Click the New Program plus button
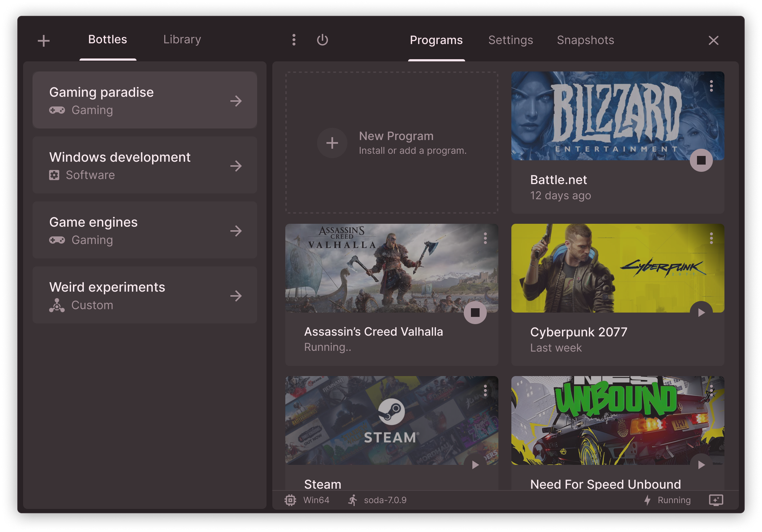This screenshot has height=532, width=762. pos(332,143)
